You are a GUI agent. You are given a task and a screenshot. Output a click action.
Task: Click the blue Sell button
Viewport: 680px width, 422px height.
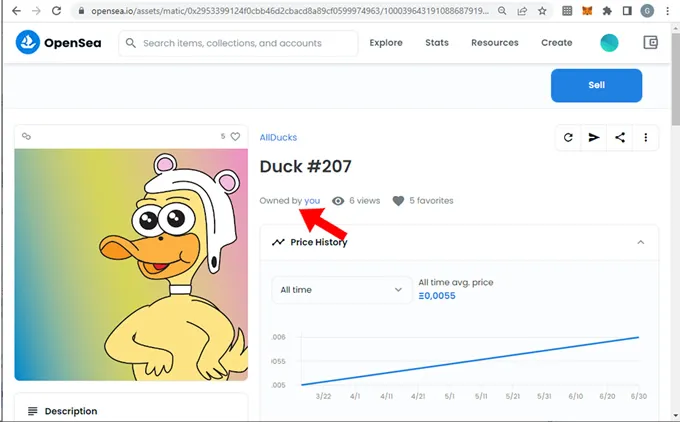[596, 85]
